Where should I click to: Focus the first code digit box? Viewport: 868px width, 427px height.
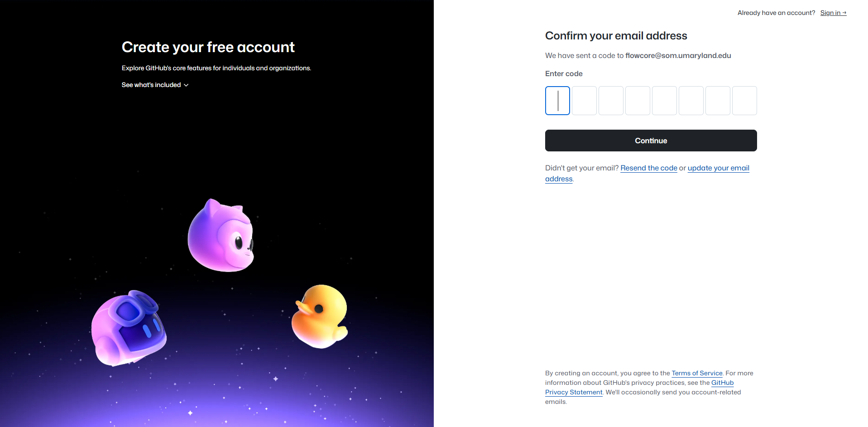(557, 101)
